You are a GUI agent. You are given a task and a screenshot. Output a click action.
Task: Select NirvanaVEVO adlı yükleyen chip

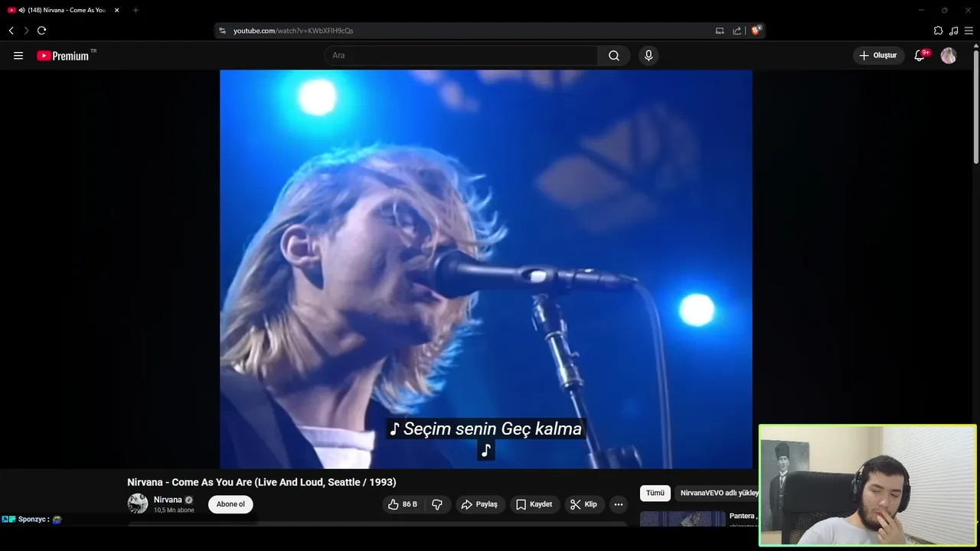click(717, 494)
